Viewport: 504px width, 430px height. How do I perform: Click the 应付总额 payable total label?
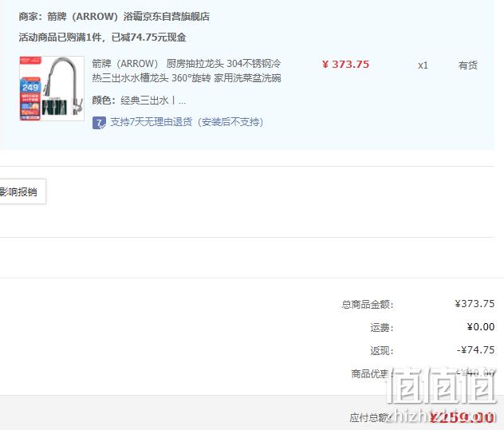tap(370, 417)
